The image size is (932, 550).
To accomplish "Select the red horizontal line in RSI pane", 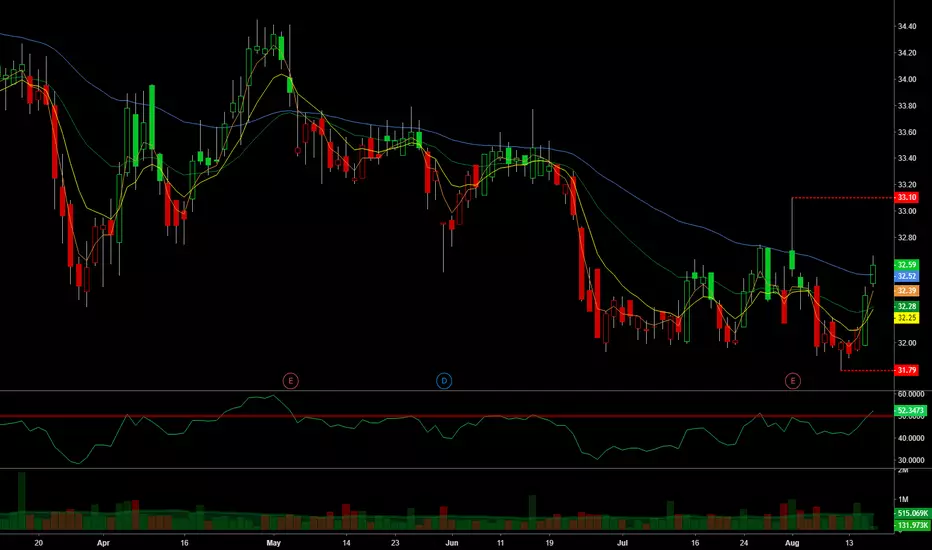I will (446, 416).
